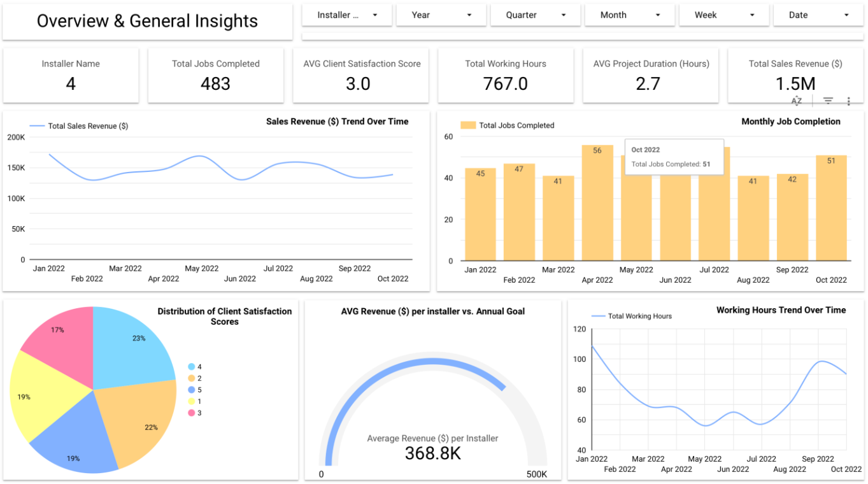Image resolution: width=868 pixels, height=484 pixels.
Task: Toggle score 3 pink legend dot
Action: 191,413
